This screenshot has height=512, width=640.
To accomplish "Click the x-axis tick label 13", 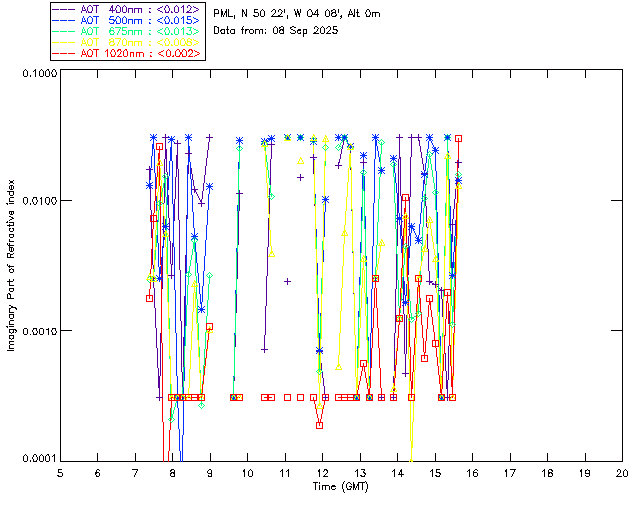I will (360, 473).
